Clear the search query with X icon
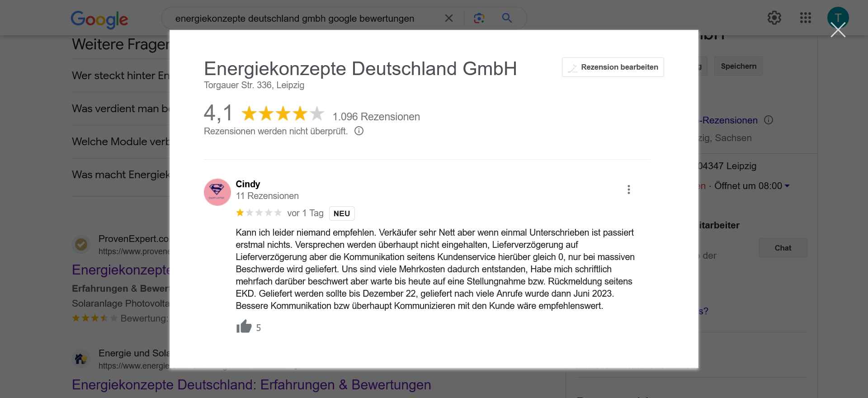Image resolution: width=868 pixels, height=398 pixels. point(448,18)
